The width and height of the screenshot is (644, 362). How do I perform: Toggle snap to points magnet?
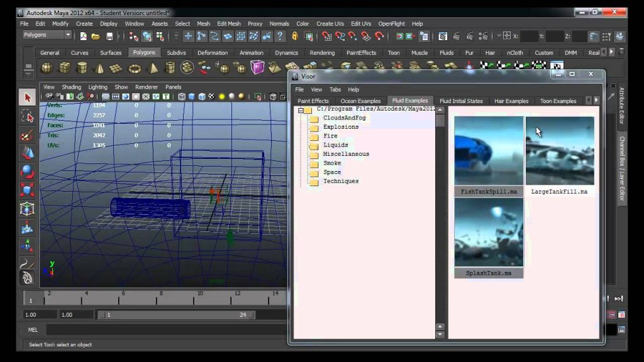[353, 36]
